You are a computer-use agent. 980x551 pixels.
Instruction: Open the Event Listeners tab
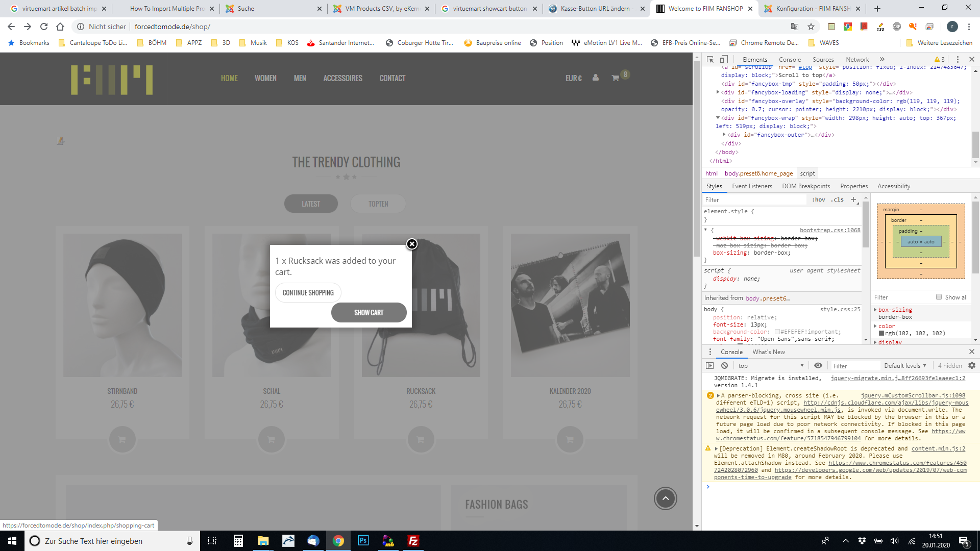(x=752, y=186)
